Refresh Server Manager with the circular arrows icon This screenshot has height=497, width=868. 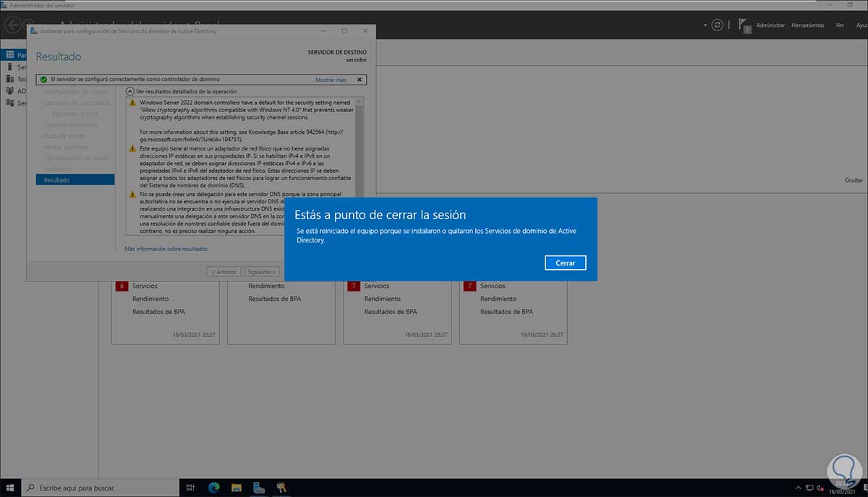click(x=717, y=25)
